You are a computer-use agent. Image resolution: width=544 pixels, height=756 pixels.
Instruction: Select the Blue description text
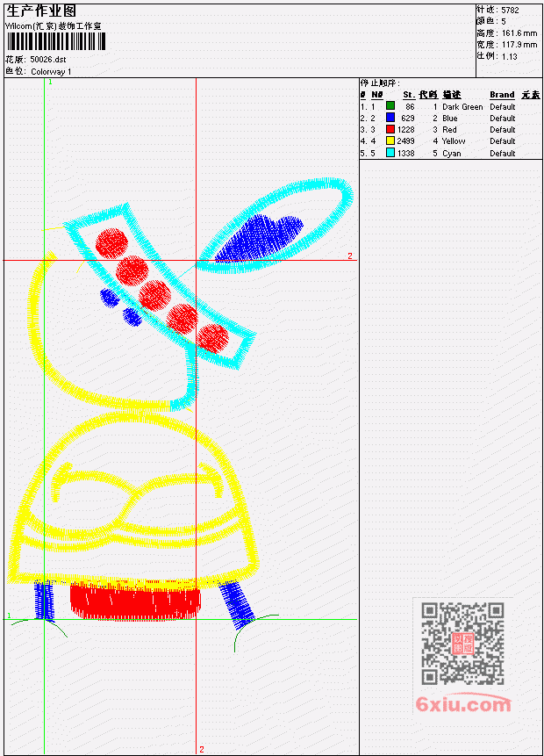pyautogui.click(x=450, y=119)
